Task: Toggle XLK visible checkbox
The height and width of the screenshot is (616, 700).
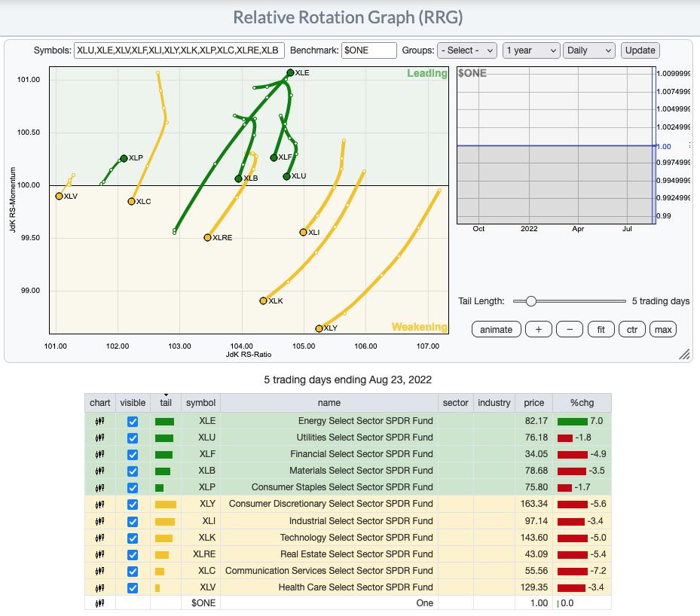Action: tap(133, 538)
